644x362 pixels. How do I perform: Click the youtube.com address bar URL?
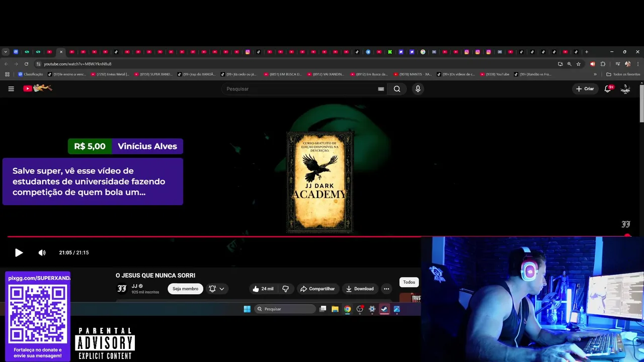coord(77,64)
